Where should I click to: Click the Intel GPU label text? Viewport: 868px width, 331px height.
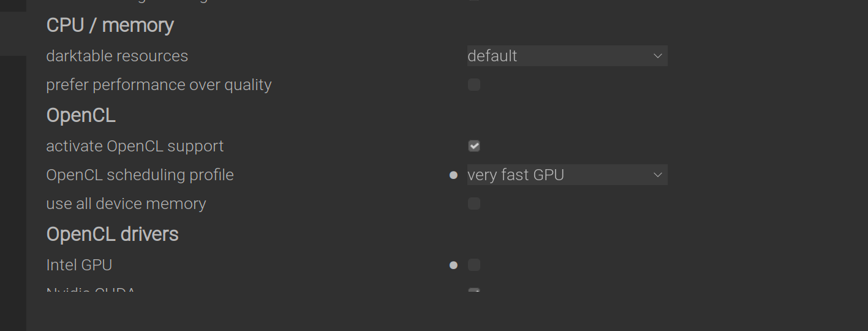(79, 265)
